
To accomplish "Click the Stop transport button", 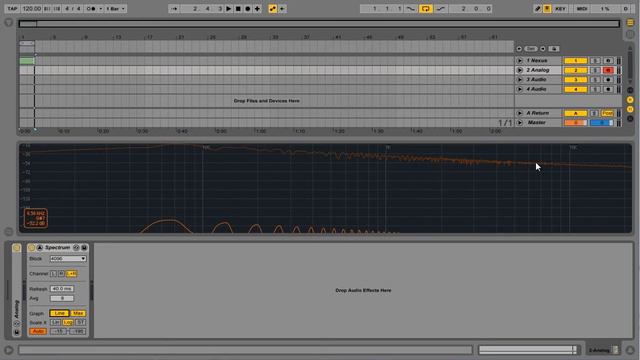I will click(x=238, y=9).
